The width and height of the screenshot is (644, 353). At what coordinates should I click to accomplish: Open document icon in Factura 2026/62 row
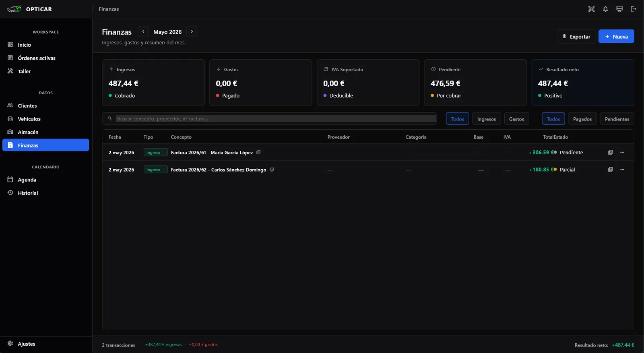(611, 170)
